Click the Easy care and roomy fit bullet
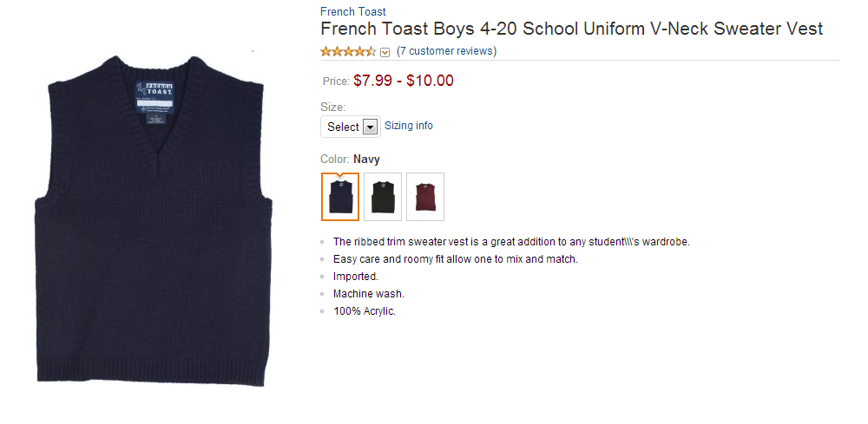The height and width of the screenshot is (424, 868). (455, 259)
